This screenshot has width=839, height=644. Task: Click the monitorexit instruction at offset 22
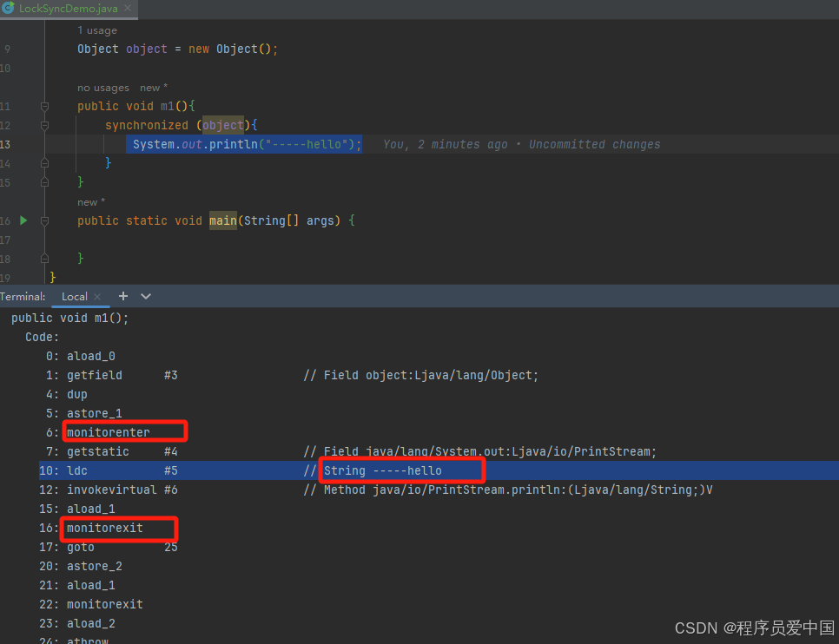(105, 604)
